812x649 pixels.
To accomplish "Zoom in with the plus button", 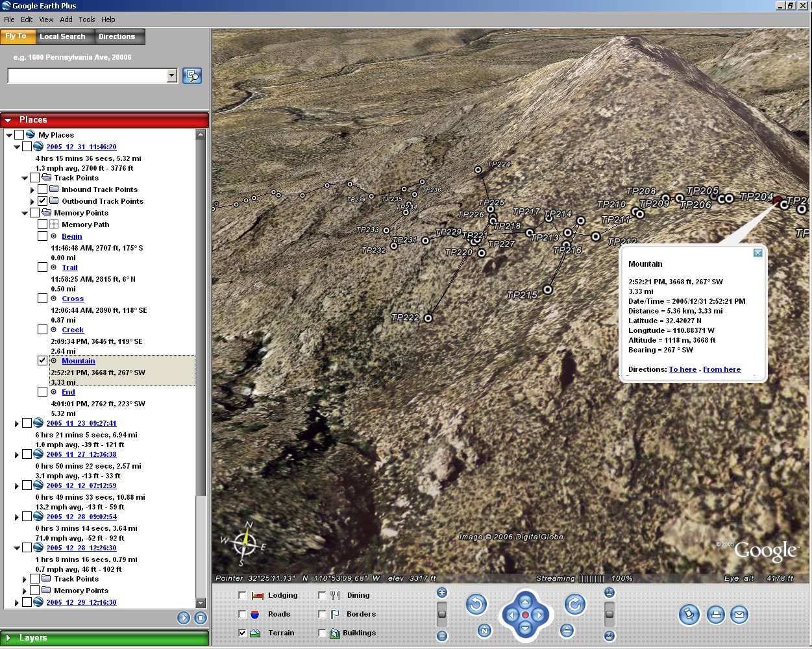I will click(442, 592).
